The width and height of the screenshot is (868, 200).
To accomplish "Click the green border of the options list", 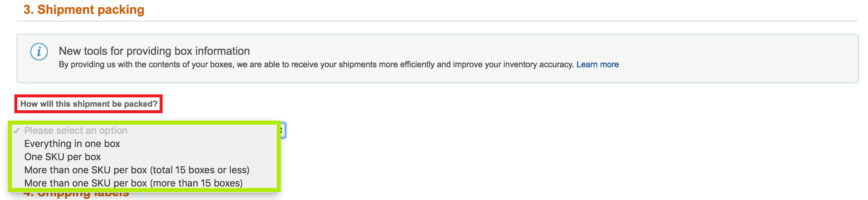I will [x=145, y=123].
